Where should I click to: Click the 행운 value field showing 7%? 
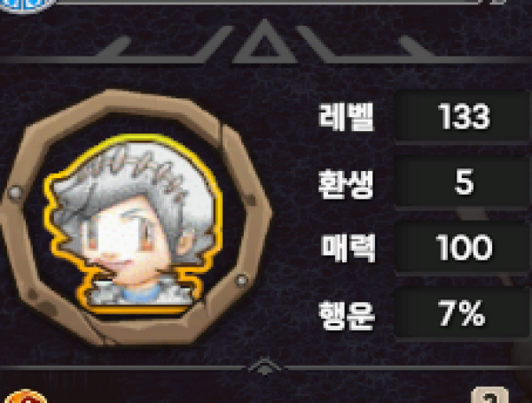(x=463, y=313)
